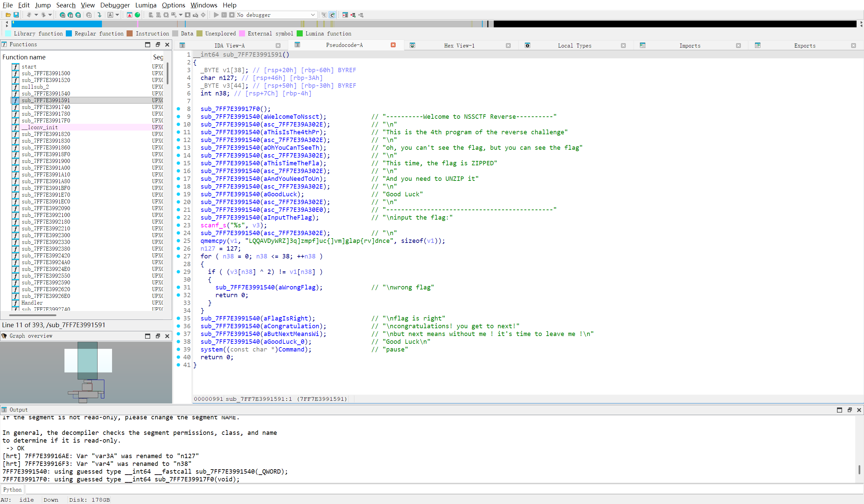Click the breakpoint list toolbar icon
The height and width of the screenshot is (504, 864).
(x=345, y=15)
